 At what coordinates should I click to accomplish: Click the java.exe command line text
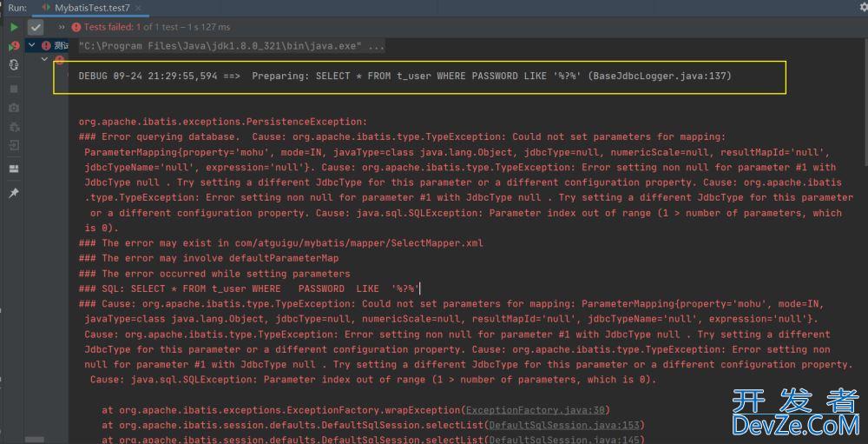(x=232, y=47)
